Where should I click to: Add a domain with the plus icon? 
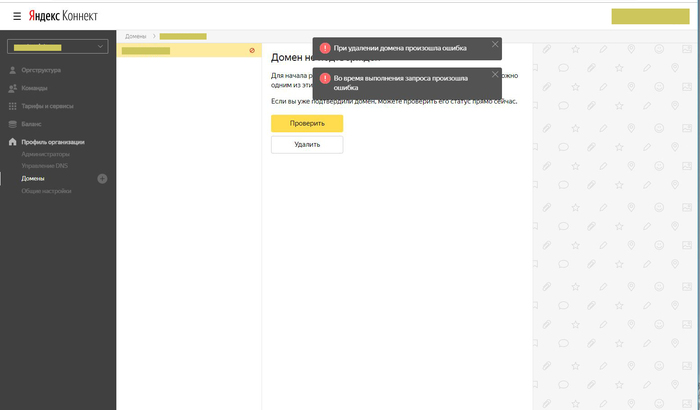point(102,178)
